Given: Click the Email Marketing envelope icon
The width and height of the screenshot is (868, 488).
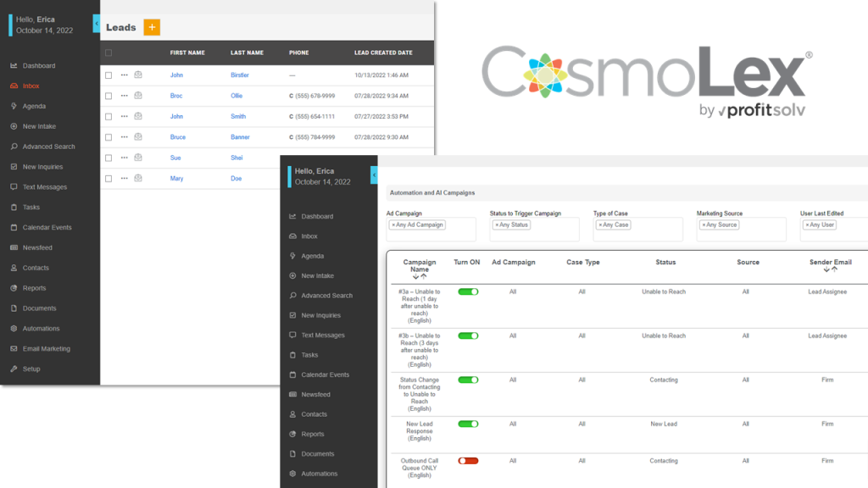Looking at the screenshot, I should 14,349.
